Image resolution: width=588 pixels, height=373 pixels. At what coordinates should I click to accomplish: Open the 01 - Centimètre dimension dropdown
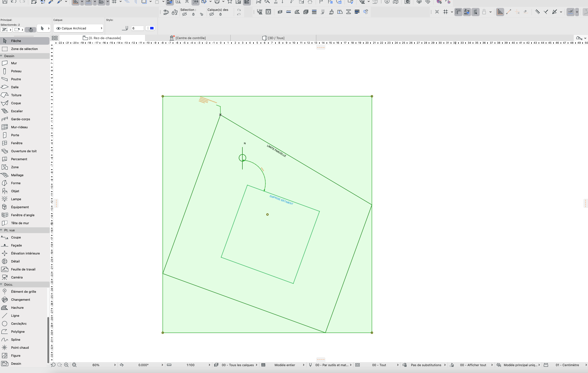point(567,365)
